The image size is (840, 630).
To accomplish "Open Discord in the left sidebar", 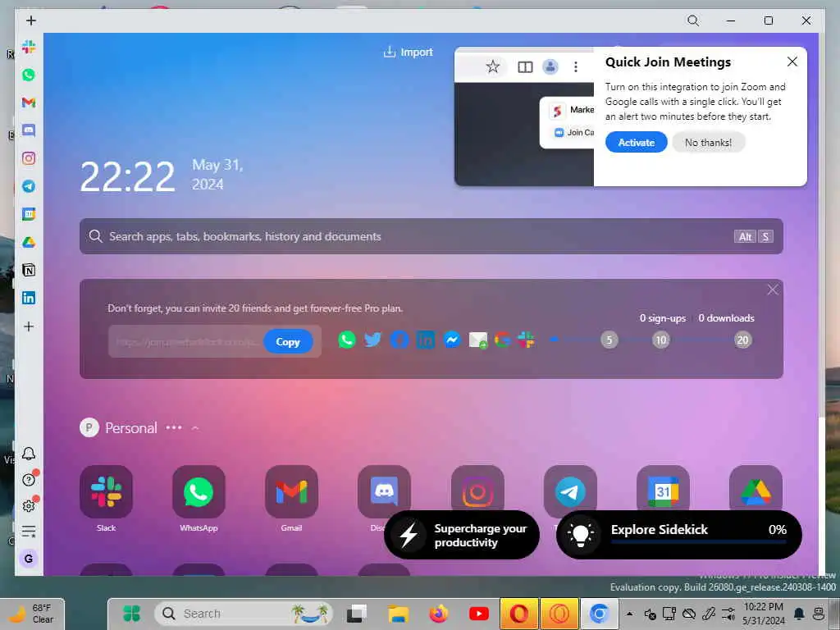I will (29, 130).
